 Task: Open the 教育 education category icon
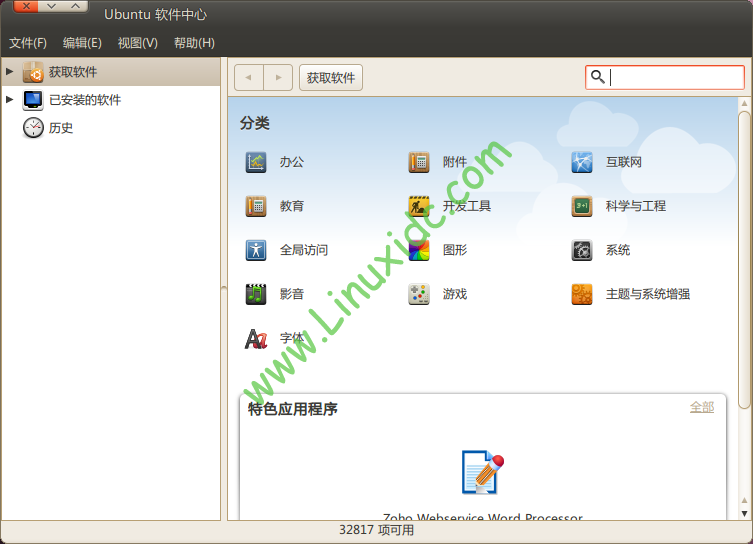click(x=256, y=206)
